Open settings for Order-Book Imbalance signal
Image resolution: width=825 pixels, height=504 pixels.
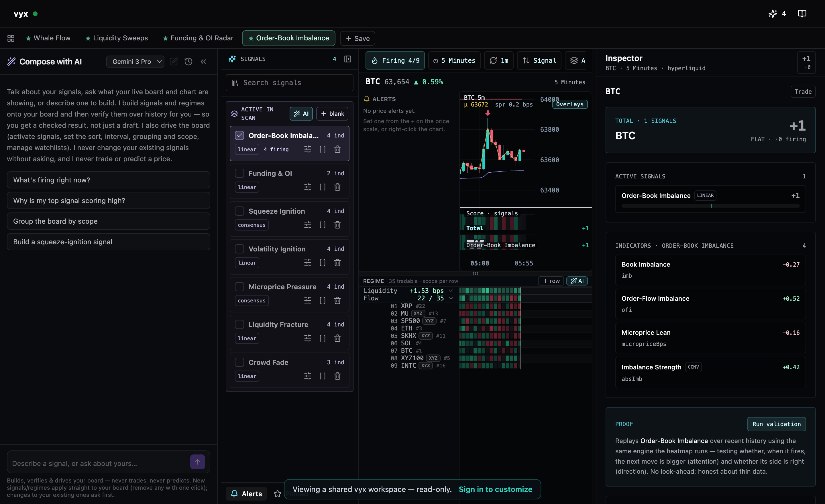point(308,149)
